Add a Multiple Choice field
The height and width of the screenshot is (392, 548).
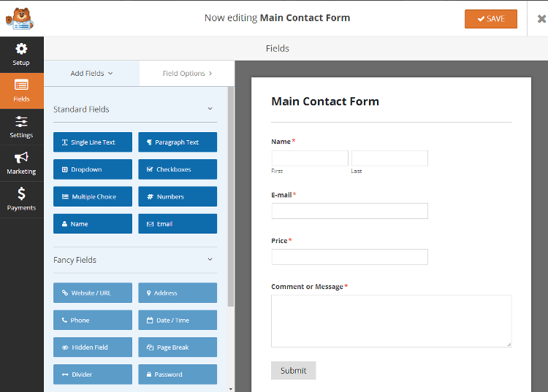coord(93,196)
